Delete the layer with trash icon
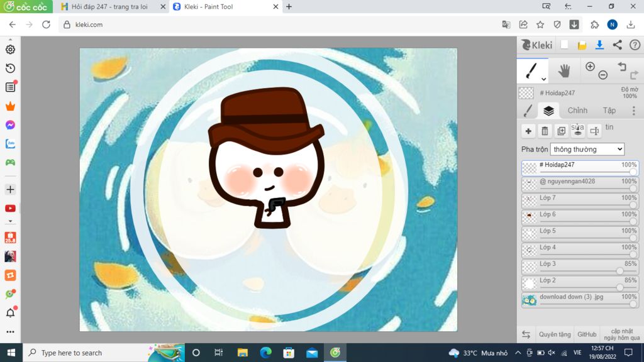This screenshot has height=362, width=644. coord(545,131)
